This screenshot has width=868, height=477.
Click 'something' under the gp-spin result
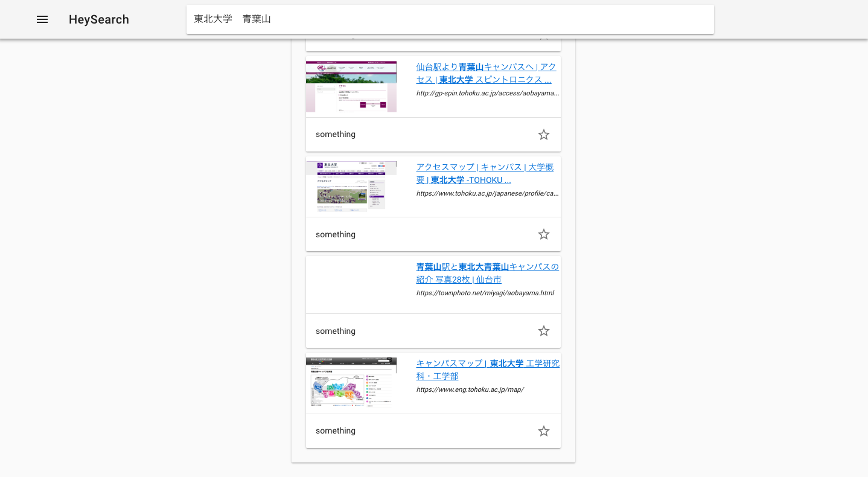[336, 134]
